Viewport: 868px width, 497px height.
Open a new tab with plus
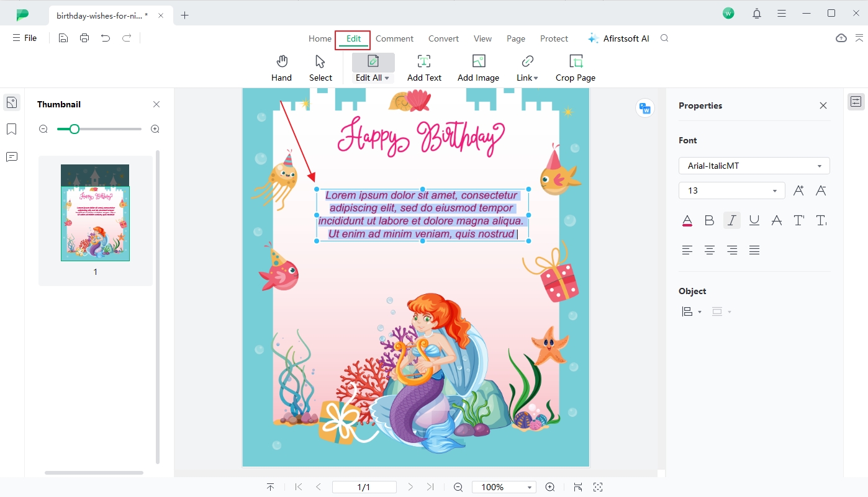click(x=184, y=16)
